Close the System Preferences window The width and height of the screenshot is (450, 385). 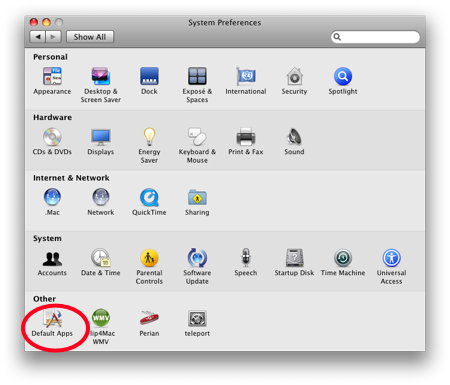[x=34, y=22]
